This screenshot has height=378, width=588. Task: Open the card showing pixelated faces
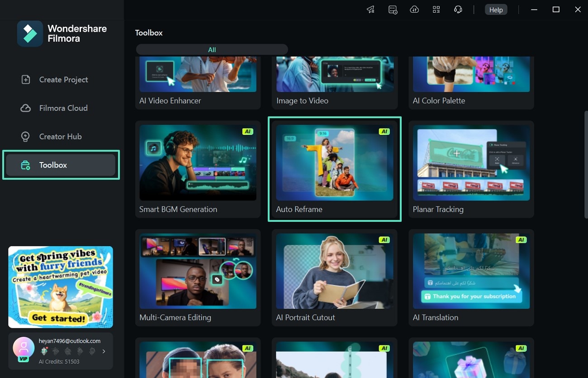pyautogui.click(x=198, y=358)
